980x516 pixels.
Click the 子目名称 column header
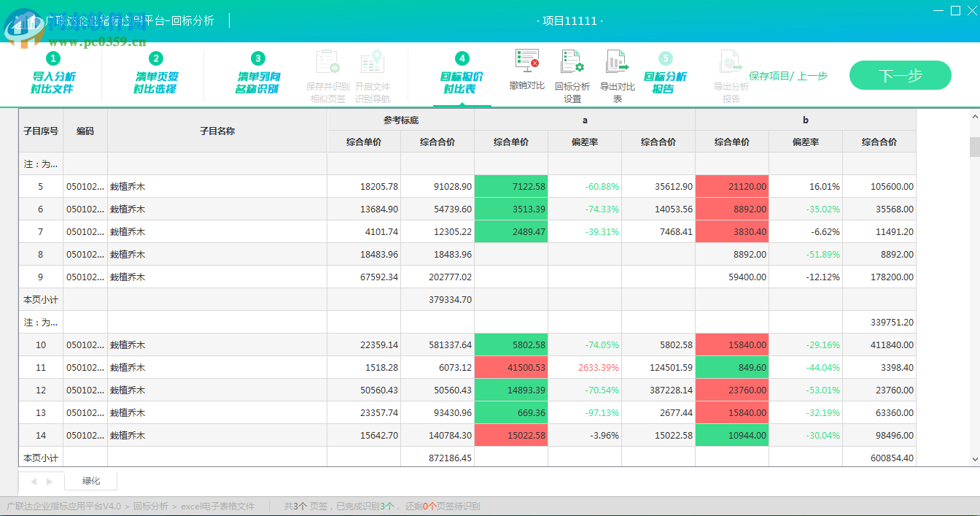point(217,131)
